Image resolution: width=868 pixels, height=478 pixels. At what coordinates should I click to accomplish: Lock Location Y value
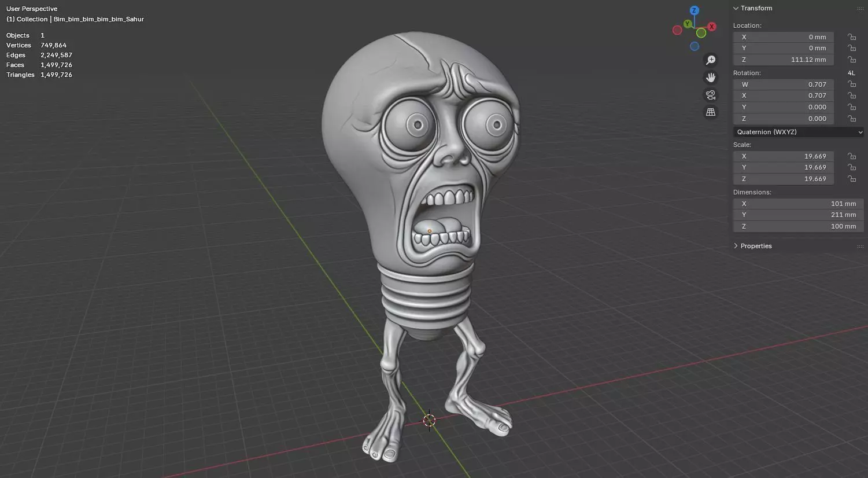click(x=852, y=49)
